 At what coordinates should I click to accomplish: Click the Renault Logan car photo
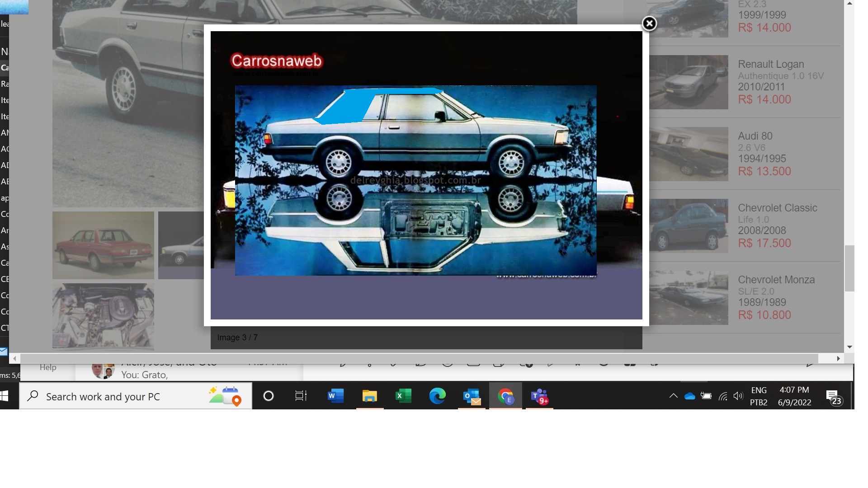(x=689, y=82)
